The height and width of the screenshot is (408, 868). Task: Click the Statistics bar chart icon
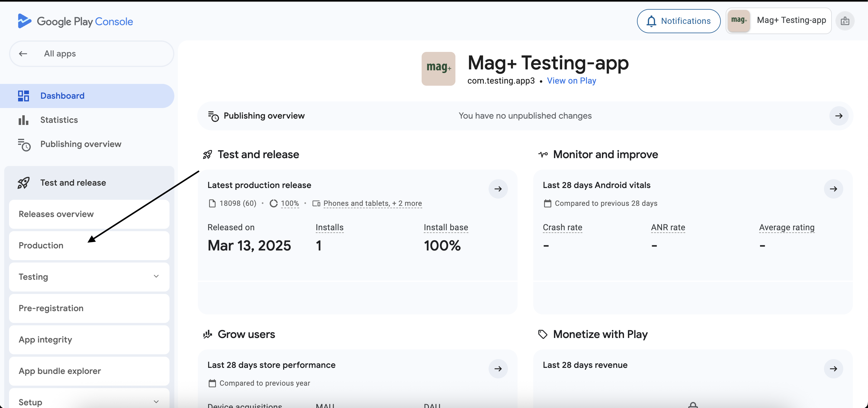[x=23, y=120]
